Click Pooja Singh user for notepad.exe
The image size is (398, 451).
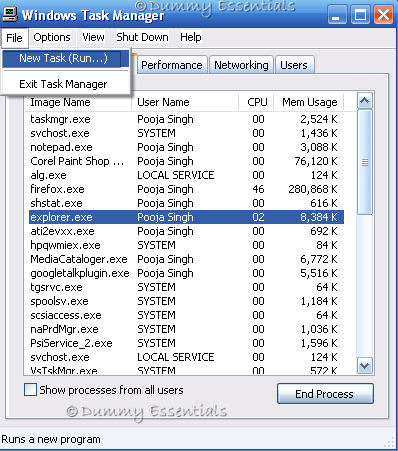(165, 147)
